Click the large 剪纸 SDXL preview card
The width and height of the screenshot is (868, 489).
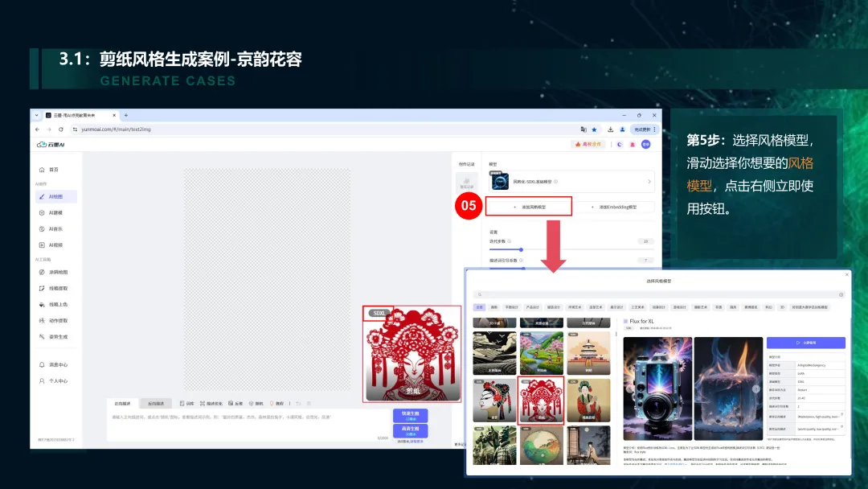tap(411, 354)
